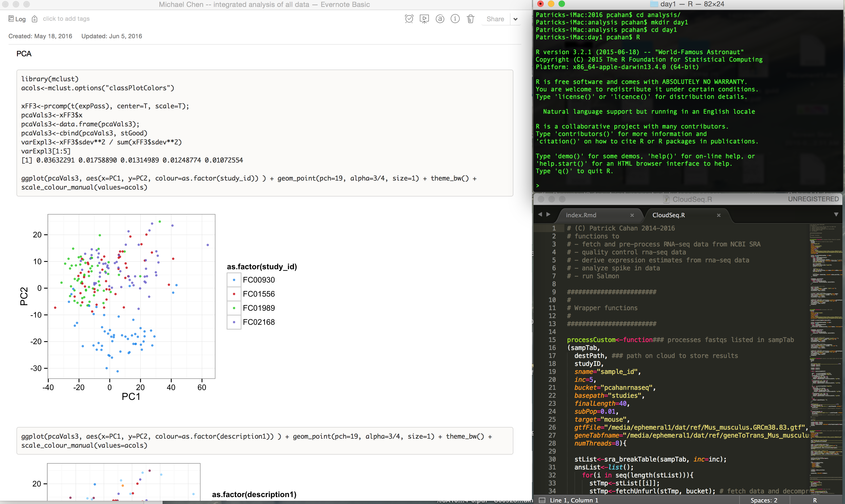Open the Share options dropdown arrow
This screenshot has height=504, width=845.
(x=516, y=19)
